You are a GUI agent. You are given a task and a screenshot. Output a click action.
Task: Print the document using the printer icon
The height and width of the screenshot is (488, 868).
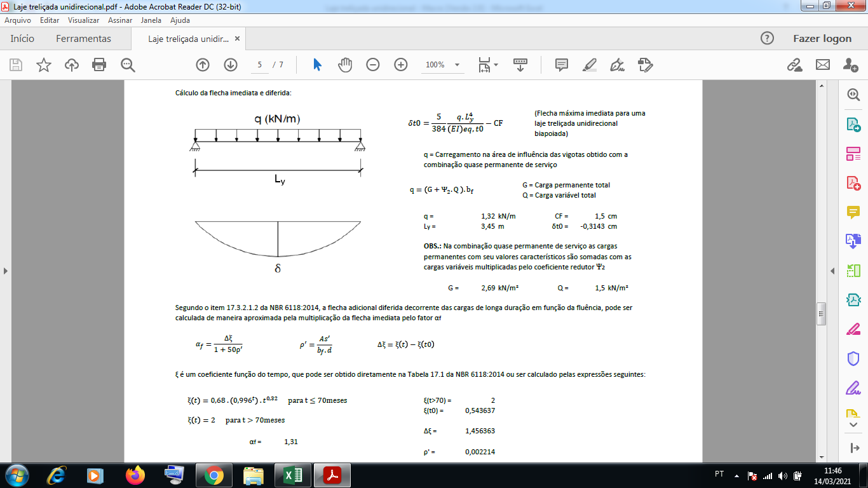(x=99, y=65)
